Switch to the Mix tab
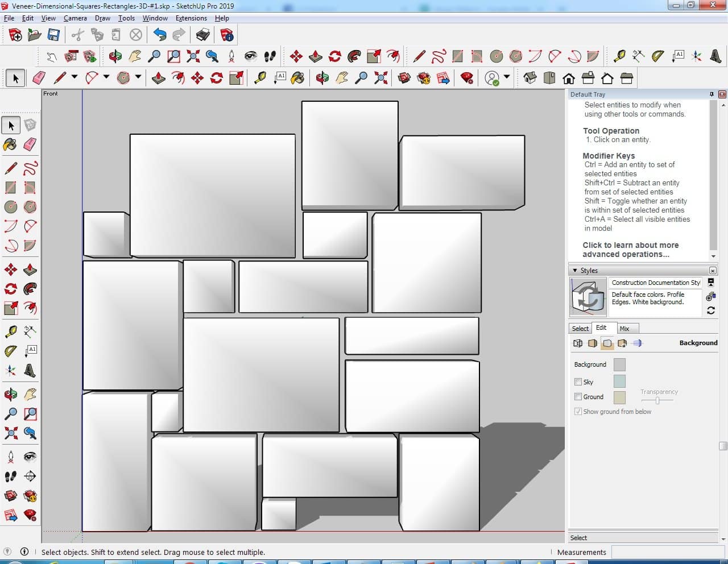This screenshot has width=728, height=564. click(x=624, y=329)
